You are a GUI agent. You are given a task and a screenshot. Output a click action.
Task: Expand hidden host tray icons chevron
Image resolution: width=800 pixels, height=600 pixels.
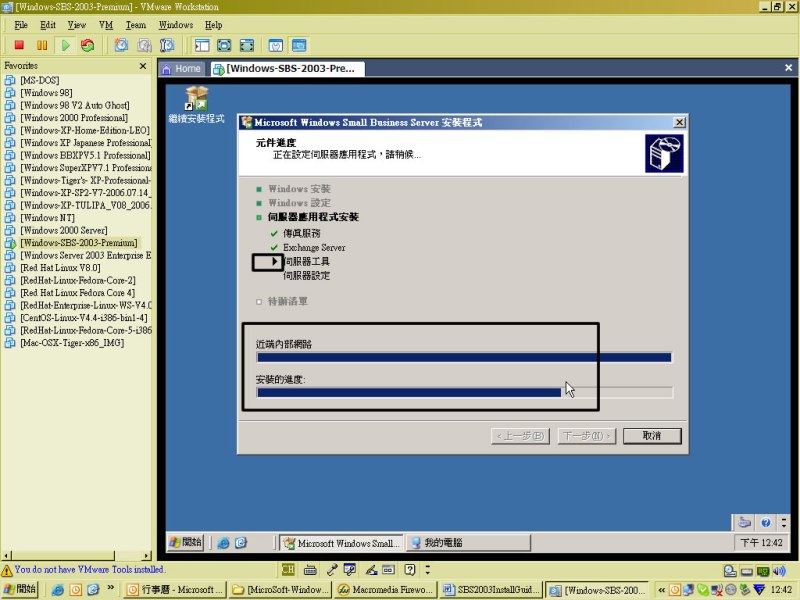pyautogui.click(x=661, y=590)
